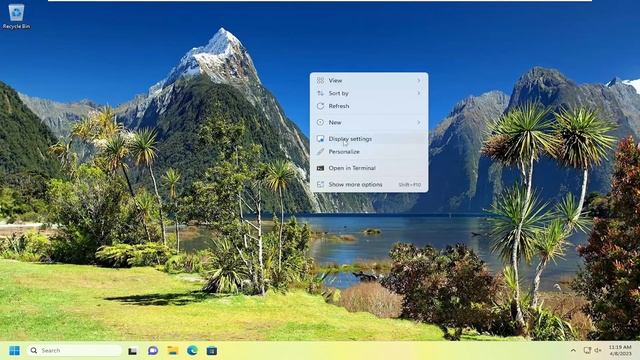
Task: Open the Recycle Bin desktop icon
Action: point(16,16)
